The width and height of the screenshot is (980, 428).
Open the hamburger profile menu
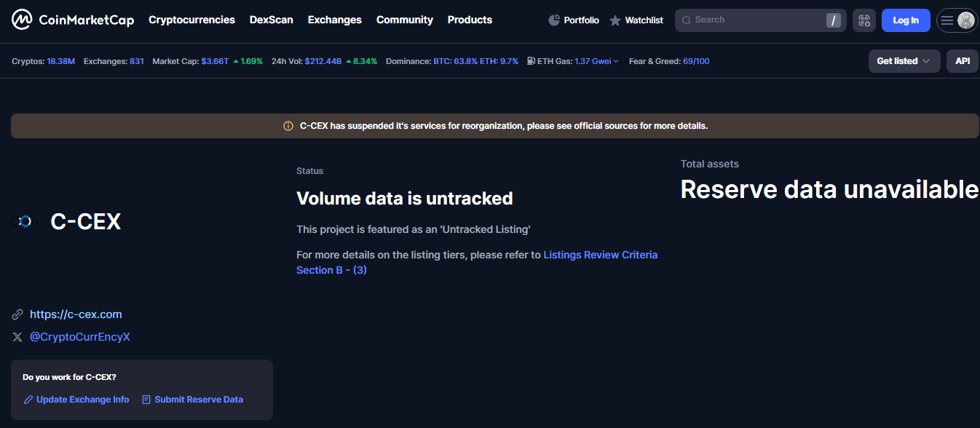tap(956, 20)
